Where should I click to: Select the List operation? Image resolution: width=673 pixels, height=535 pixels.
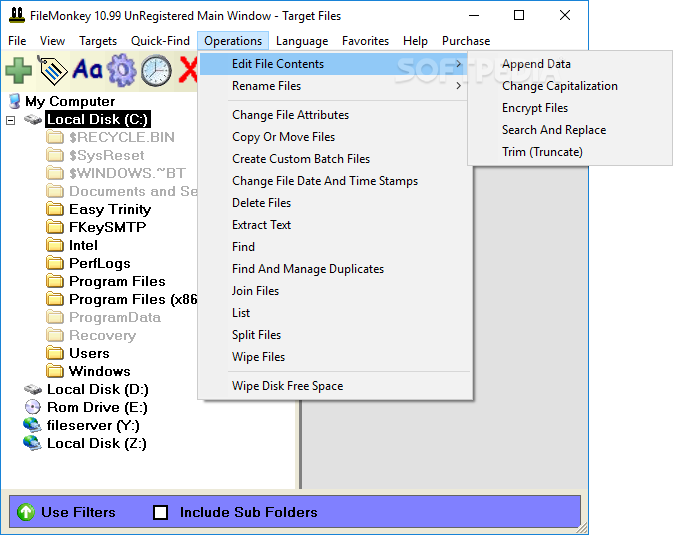[335, 313]
